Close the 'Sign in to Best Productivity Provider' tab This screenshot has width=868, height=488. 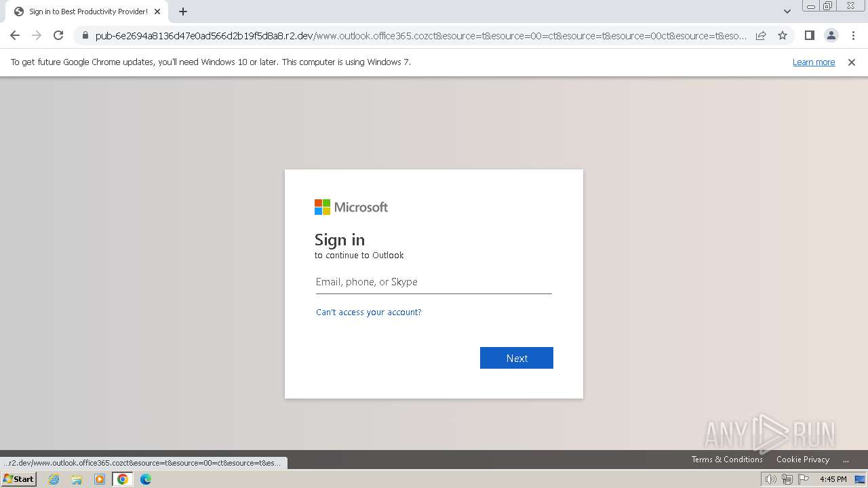pyautogui.click(x=157, y=12)
